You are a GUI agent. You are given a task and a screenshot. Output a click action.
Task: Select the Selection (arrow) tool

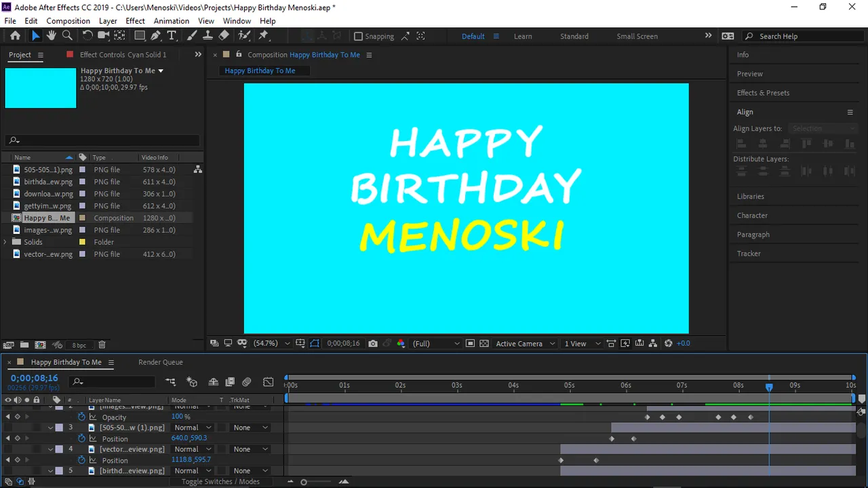click(x=35, y=36)
